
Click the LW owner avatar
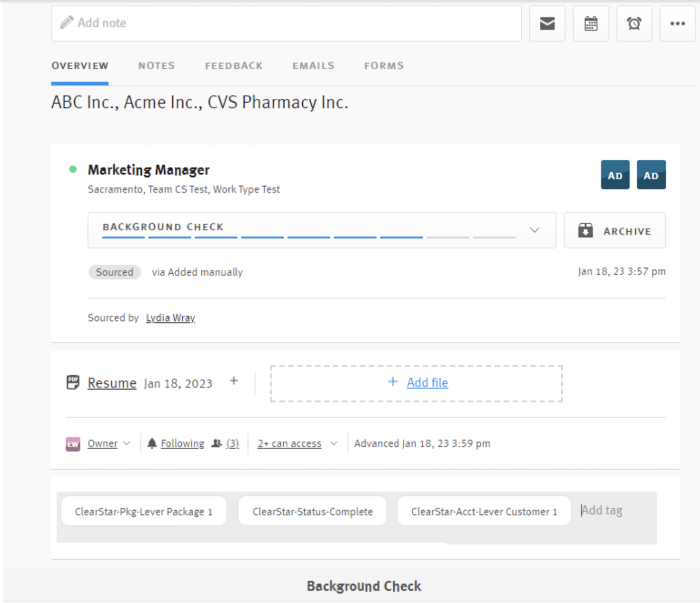click(x=72, y=444)
